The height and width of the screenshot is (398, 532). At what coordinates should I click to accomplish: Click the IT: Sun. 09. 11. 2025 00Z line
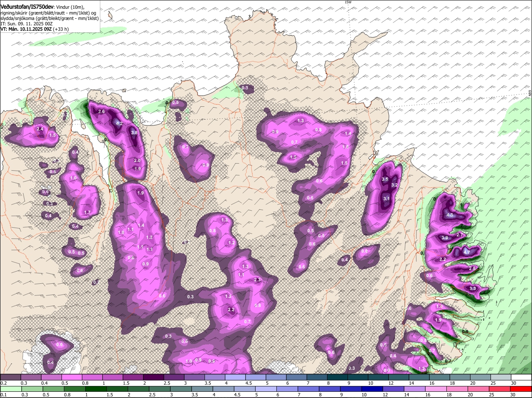(x=27, y=24)
